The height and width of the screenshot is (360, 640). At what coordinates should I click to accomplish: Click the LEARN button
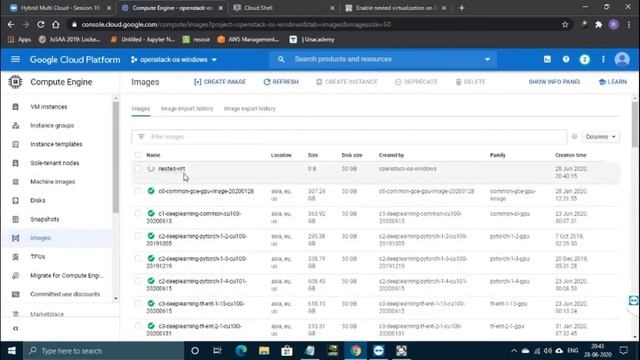pyautogui.click(x=613, y=82)
